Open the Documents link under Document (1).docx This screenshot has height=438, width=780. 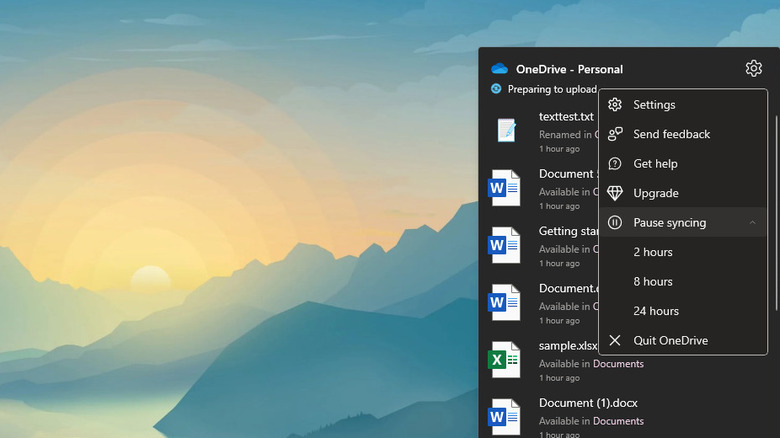coord(618,421)
